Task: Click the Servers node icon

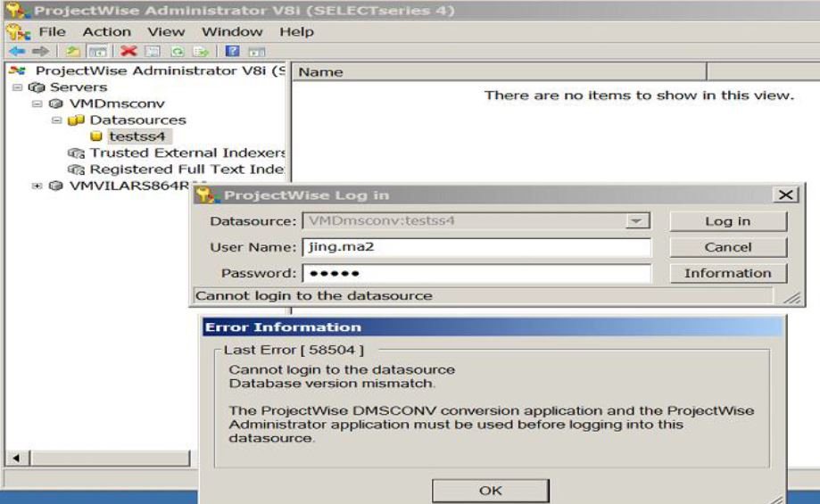Action: pos(37,87)
